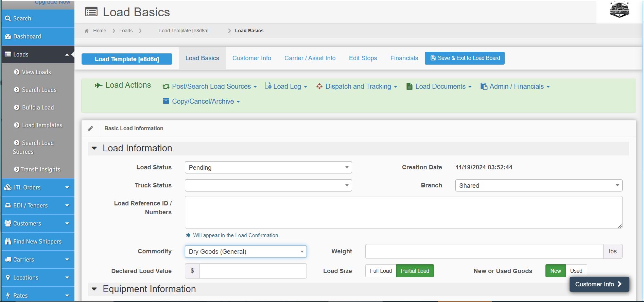Expand the Carriers sidebar menu arrow
This screenshot has width=644, height=302.
tap(67, 260)
